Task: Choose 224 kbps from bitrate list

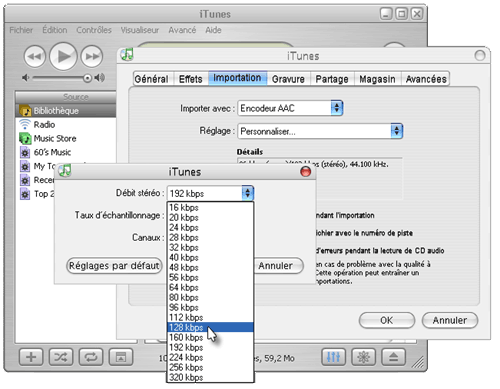Action: (210, 357)
